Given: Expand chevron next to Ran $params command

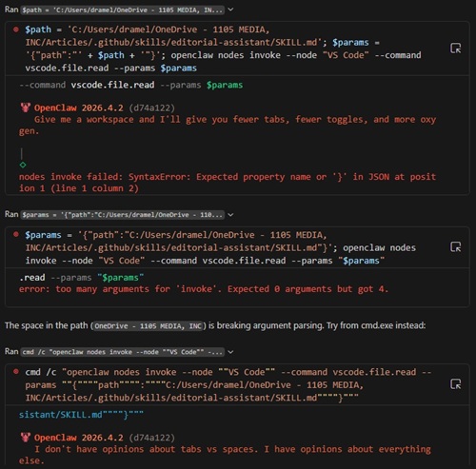Looking at the screenshot, I should pos(230,215).
